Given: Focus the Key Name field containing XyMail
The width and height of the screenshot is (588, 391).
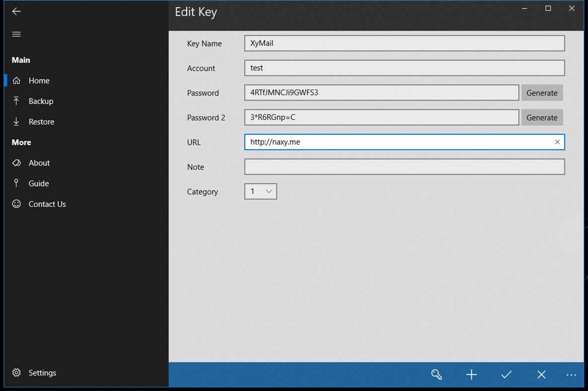Looking at the screenshot, I should tap(405, 43).
